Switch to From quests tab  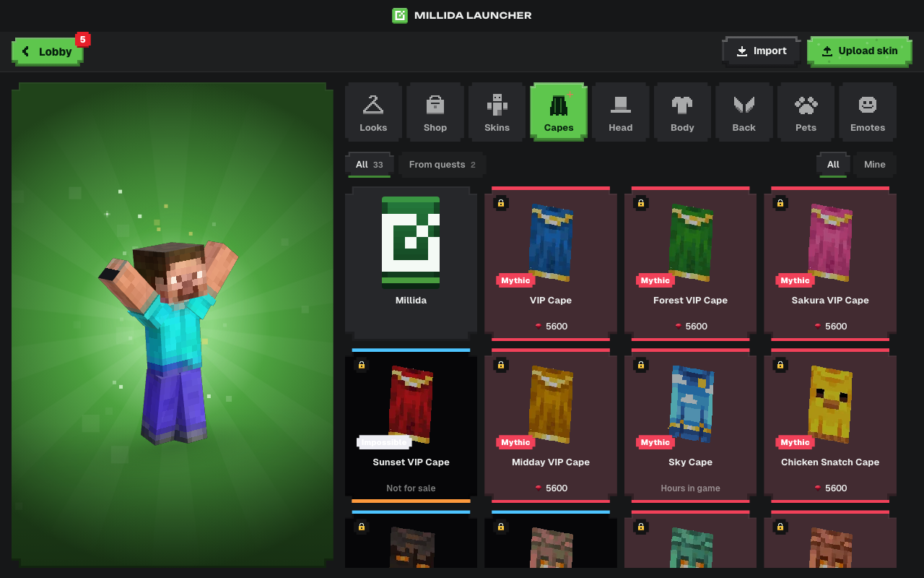[x=443, y=165]
